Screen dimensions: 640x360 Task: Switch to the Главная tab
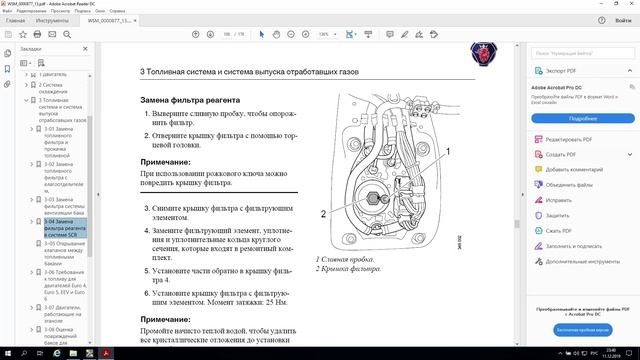(16, 20)
